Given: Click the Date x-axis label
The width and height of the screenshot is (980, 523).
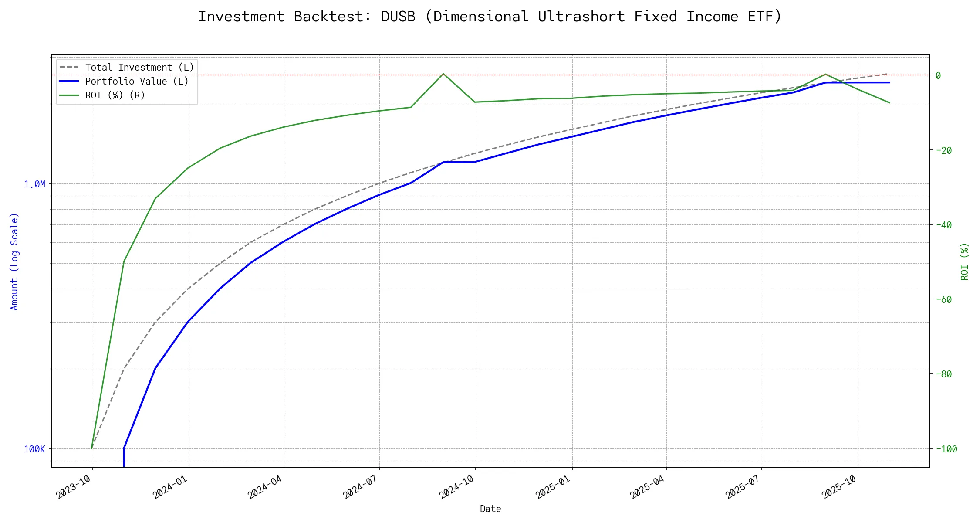Looking at the screenshot, I should click(x=490, y=509).
